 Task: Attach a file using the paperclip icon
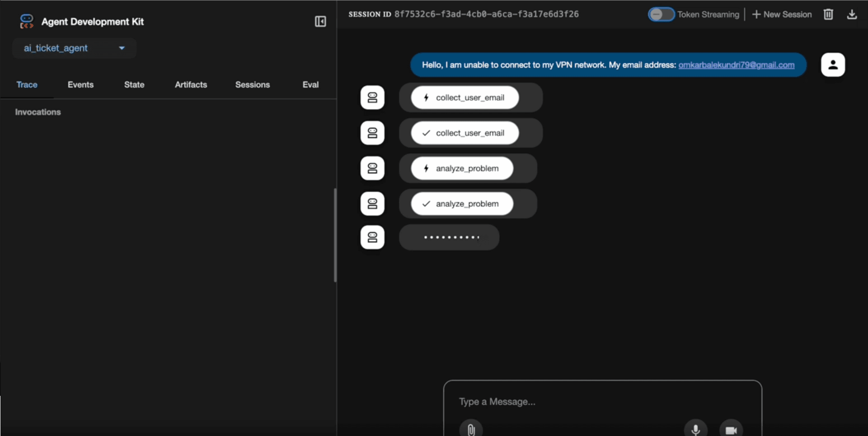(x=471, y=429)
